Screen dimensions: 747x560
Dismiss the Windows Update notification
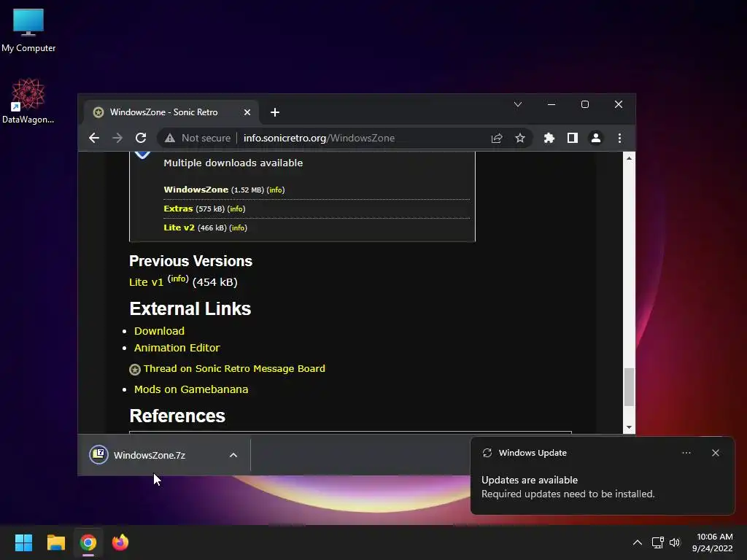716,453
